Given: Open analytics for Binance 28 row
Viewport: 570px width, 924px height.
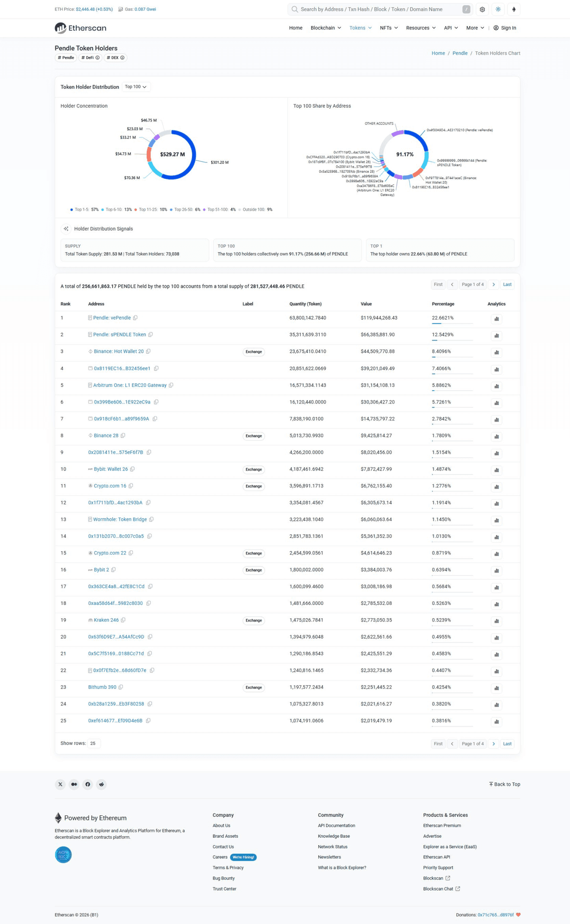Looking at the screenshot, I should pyautogui.click(x=496, y=436).
